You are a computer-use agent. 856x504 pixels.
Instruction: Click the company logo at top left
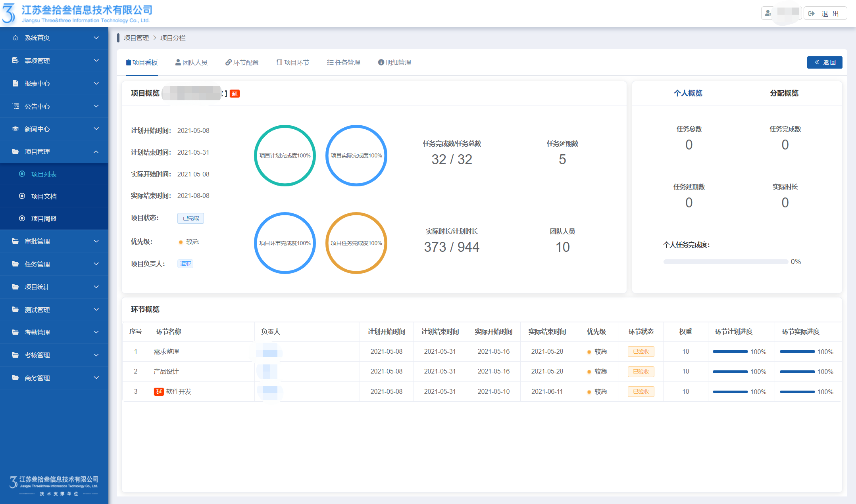(9, 13)
